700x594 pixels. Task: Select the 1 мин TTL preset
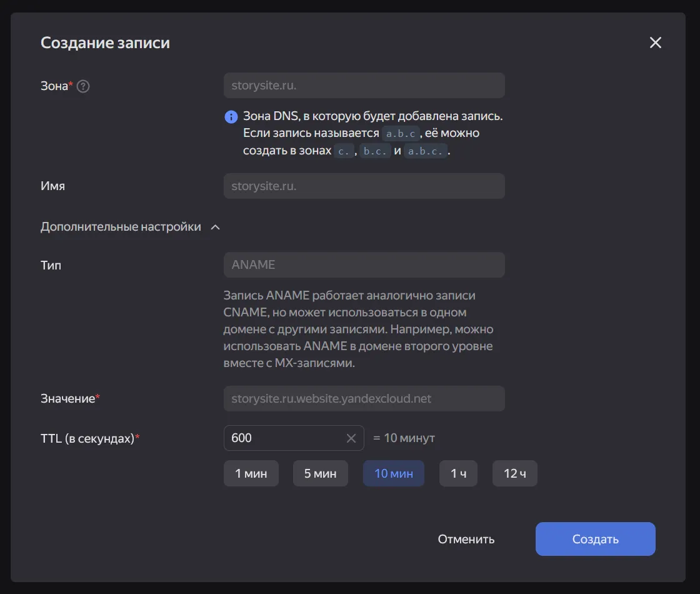click(x=251, y=473)
